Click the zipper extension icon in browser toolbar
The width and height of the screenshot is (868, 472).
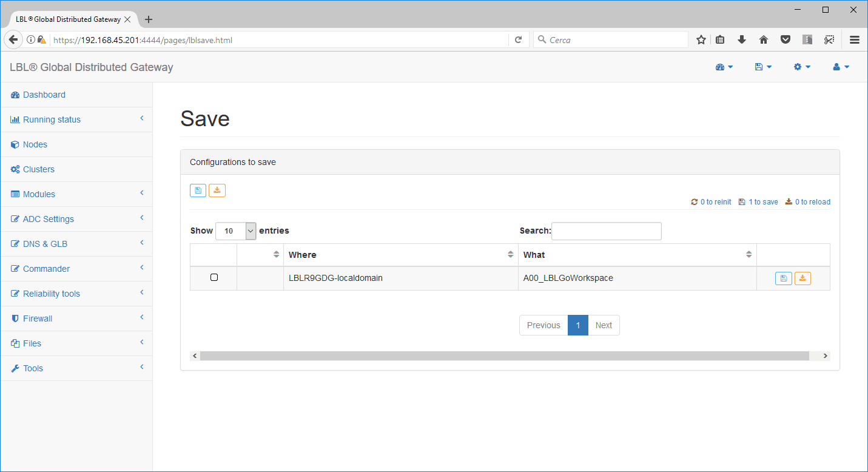click(807, 40)
